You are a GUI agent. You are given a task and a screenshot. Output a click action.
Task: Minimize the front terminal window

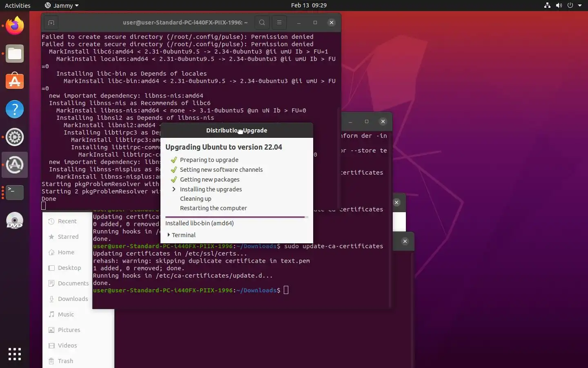299,22
